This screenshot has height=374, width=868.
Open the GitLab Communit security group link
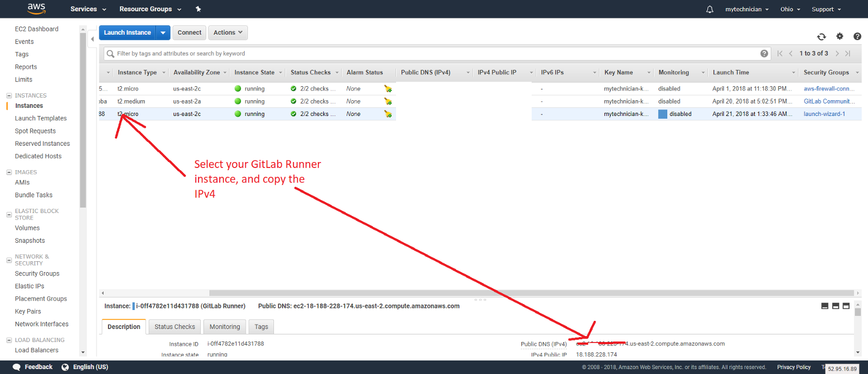pos(829,101)
